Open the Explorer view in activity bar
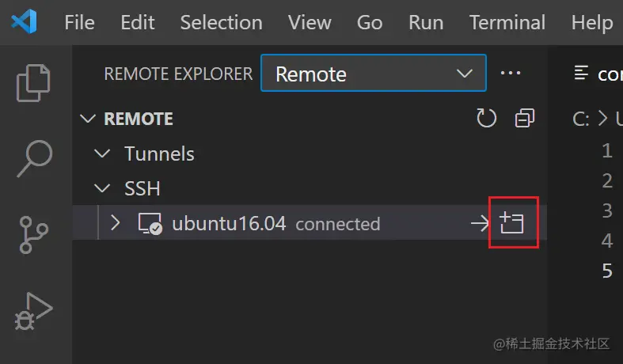Image resolution: width=623 pixels, height=364 pixels. 35,82
